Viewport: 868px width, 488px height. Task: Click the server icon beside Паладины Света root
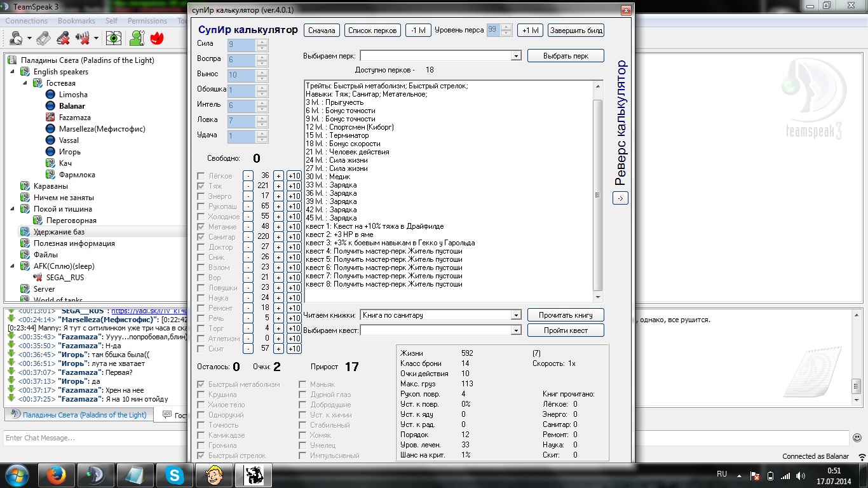[x=13, y=60]
